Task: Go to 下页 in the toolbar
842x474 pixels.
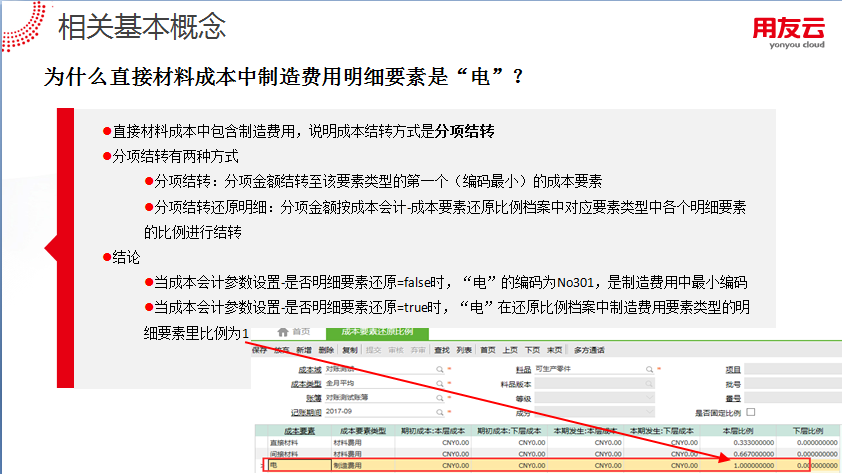Action: 532,350
